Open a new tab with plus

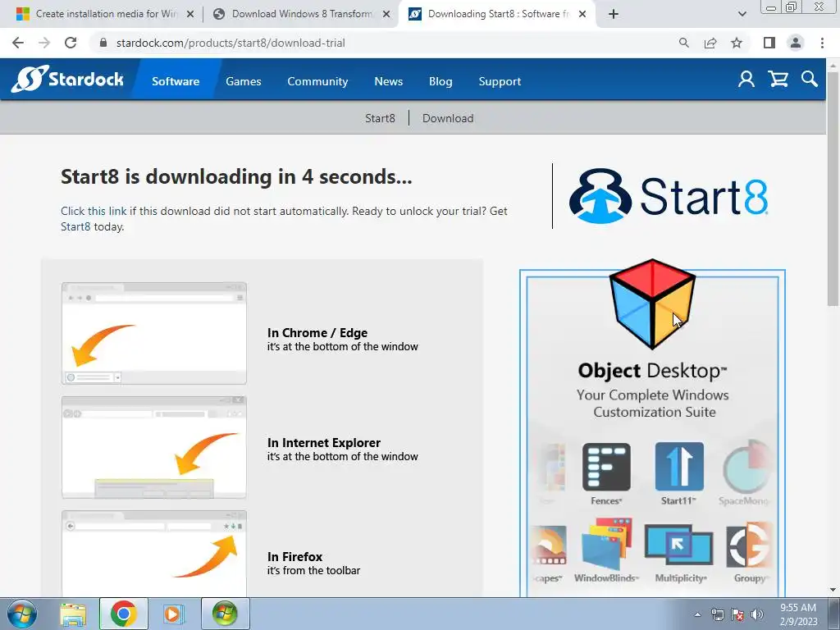(614, 14)
